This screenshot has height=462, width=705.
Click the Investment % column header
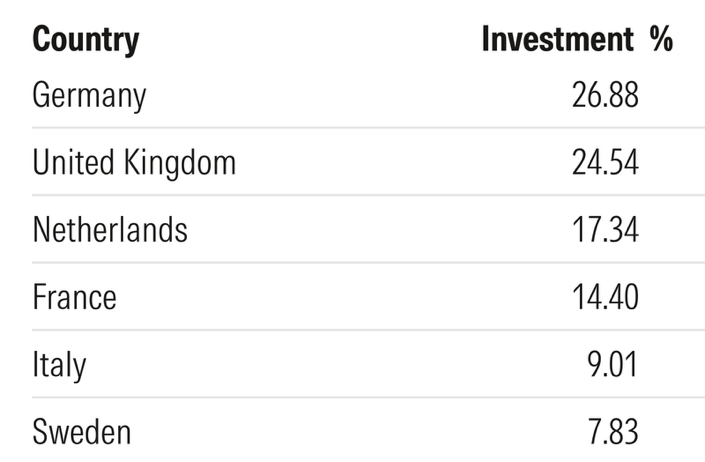pyautogui.click(x=577, y=39)
